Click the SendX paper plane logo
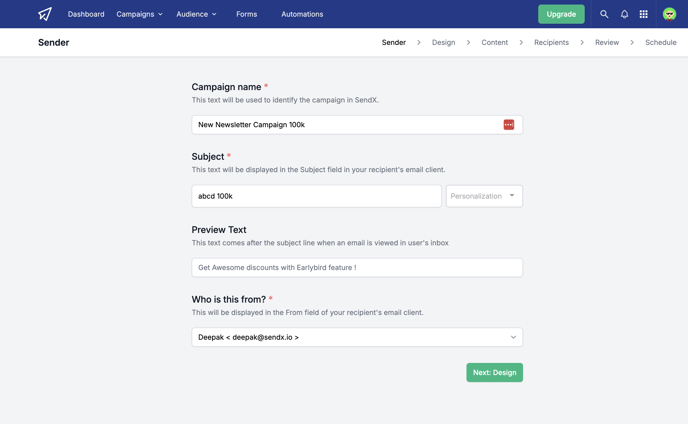Viewport: 688px width, 424px height. pyautogui.click(x=45, y=14)
